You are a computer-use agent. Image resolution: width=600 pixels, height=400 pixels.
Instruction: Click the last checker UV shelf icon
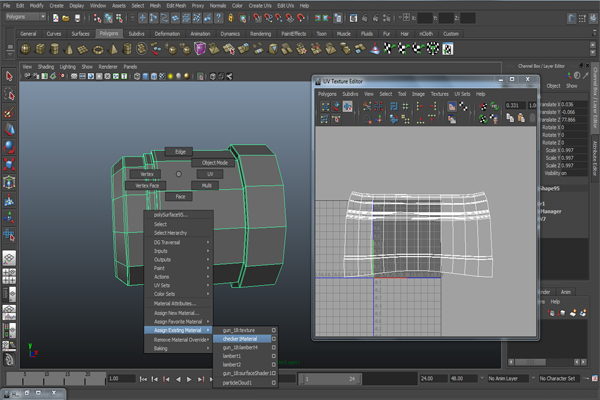pyautogui.click(x=448, y=49)
